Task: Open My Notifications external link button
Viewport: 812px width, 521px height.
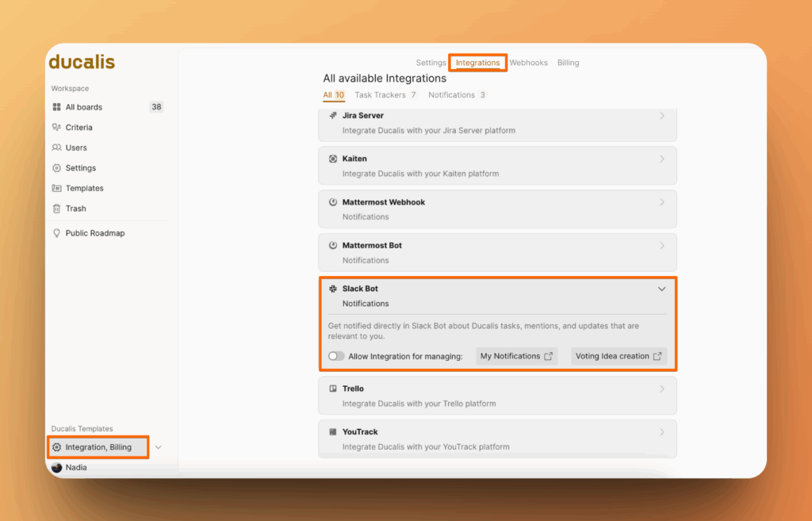Action: pyautogui.click(x=516, y=356)
